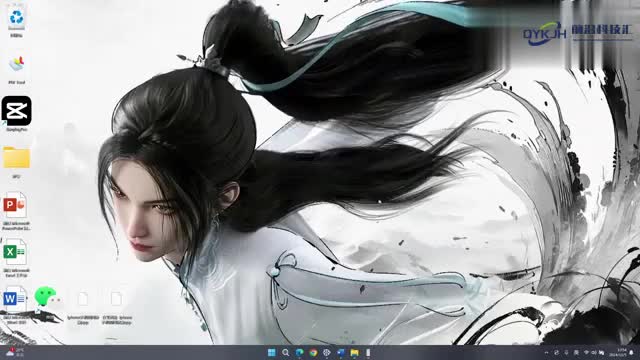Open the volume tray icon

pos(594,353)
